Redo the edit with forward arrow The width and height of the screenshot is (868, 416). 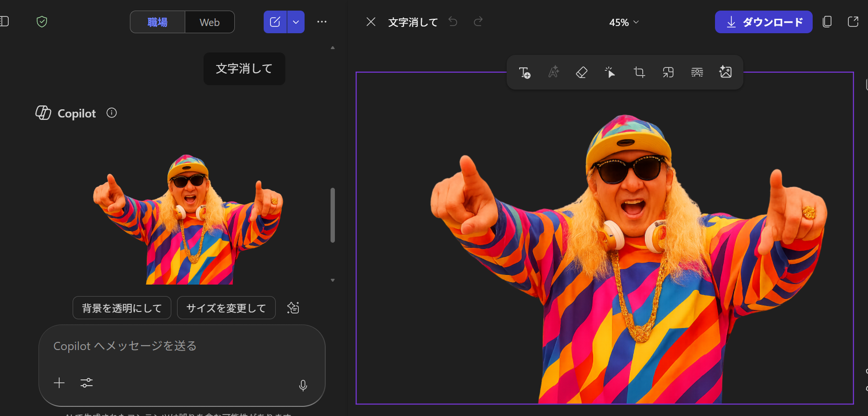click(x=478, y=22)
